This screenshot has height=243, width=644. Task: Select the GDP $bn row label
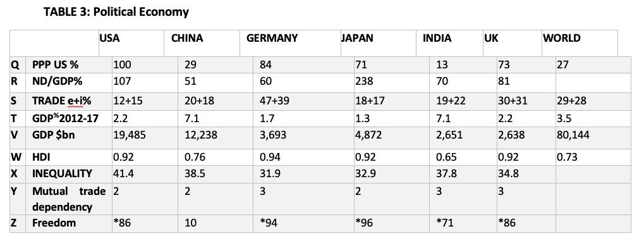[x=53, y=135]
